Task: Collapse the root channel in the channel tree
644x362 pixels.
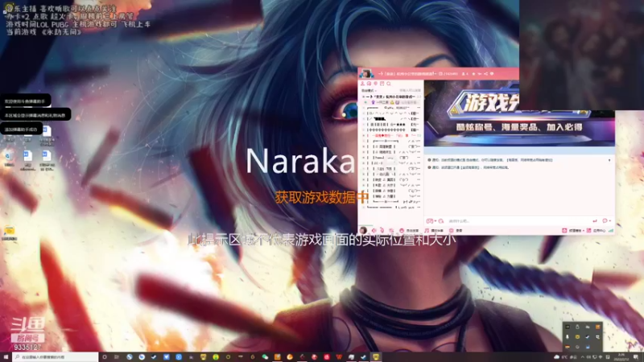Action: point(364,97)
